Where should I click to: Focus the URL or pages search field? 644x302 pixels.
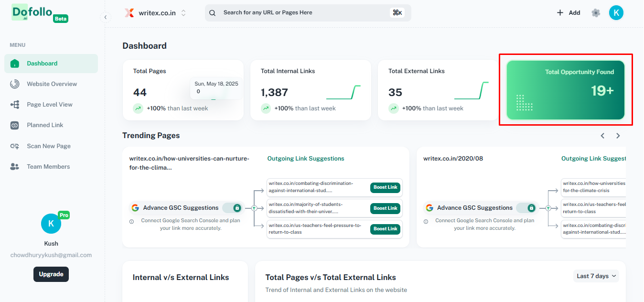point(308,13)
